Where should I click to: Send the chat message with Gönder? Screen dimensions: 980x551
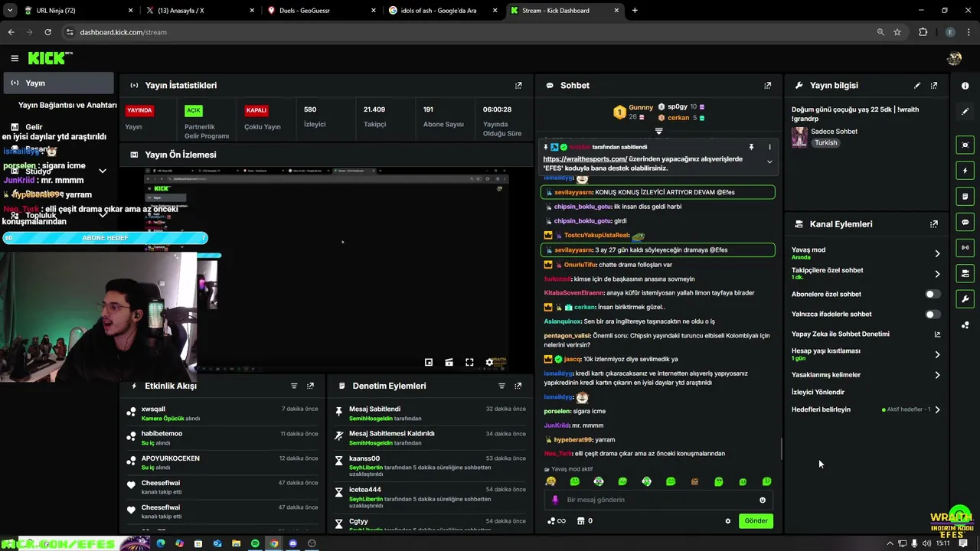756,521
